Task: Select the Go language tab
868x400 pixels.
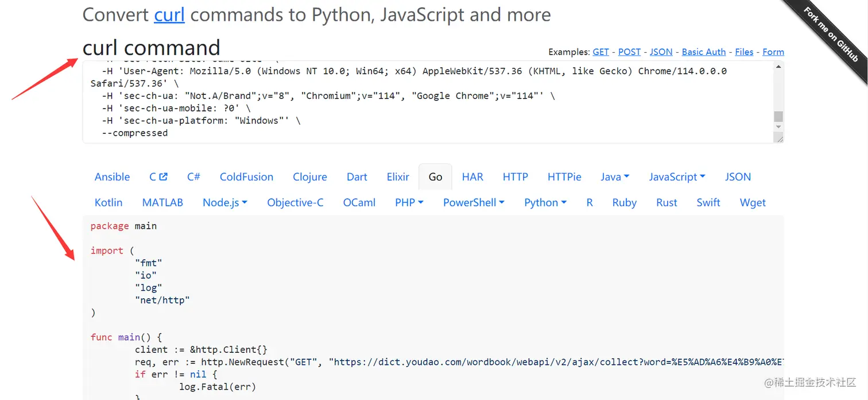Action: click(x=435, y=177)
